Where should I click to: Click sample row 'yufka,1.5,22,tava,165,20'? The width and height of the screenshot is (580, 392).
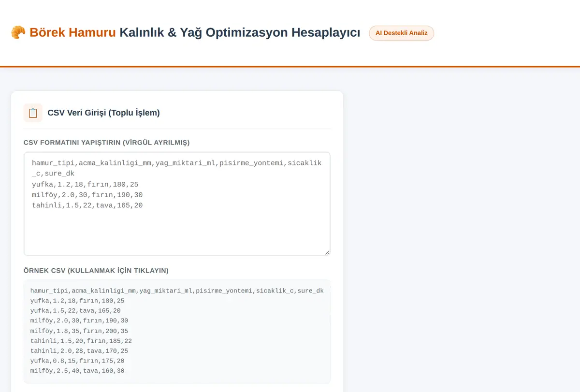(75, 311)
